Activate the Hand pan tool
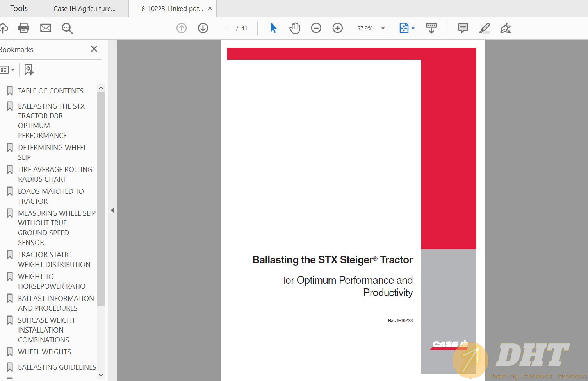Viewport: 588px width, 381px height. (295, 28)
